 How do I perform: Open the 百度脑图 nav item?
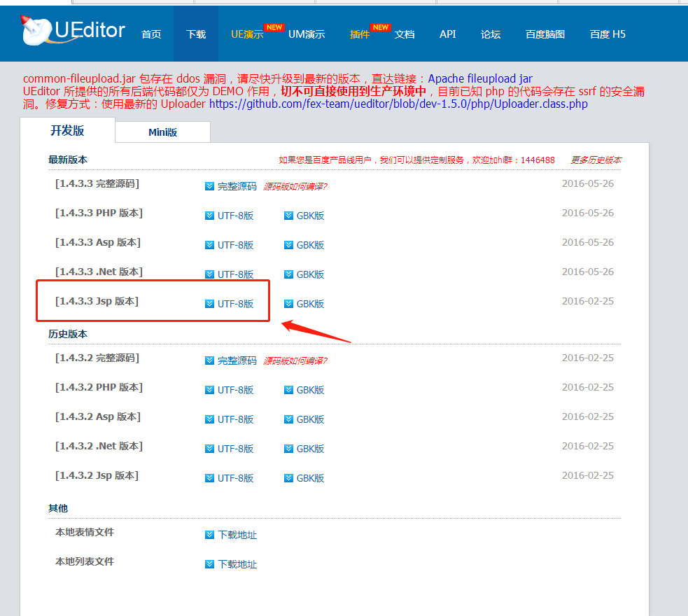tap(545, 34)
